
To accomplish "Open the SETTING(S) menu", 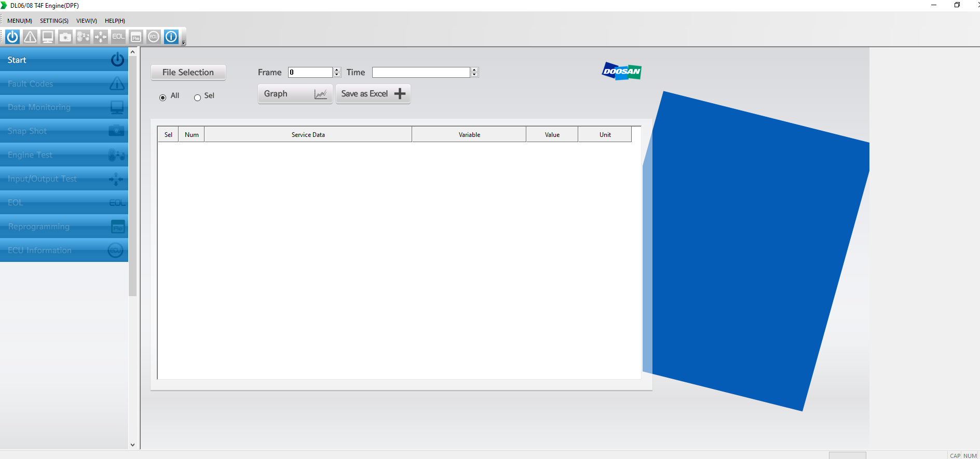I will pyautogui.click(x=54, y=21).
